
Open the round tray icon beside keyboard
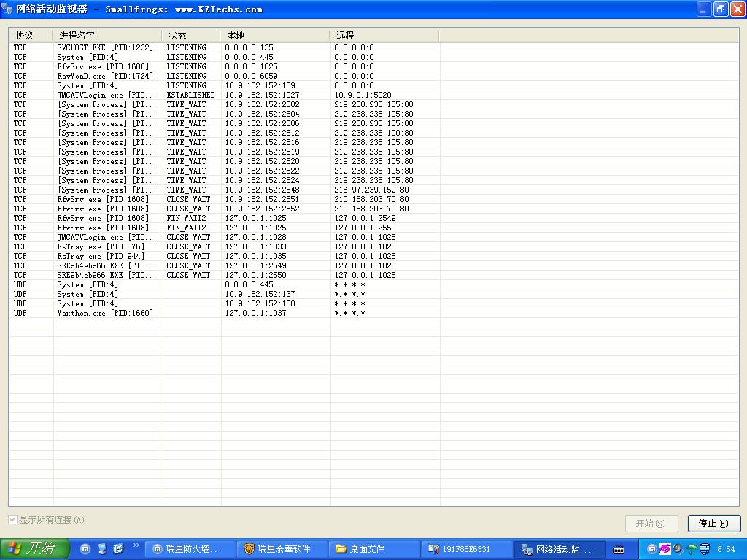[x=651, y=549]
